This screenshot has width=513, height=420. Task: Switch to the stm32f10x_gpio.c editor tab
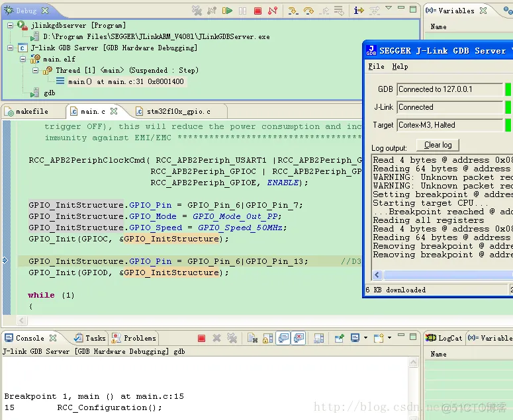click(178, 112)
